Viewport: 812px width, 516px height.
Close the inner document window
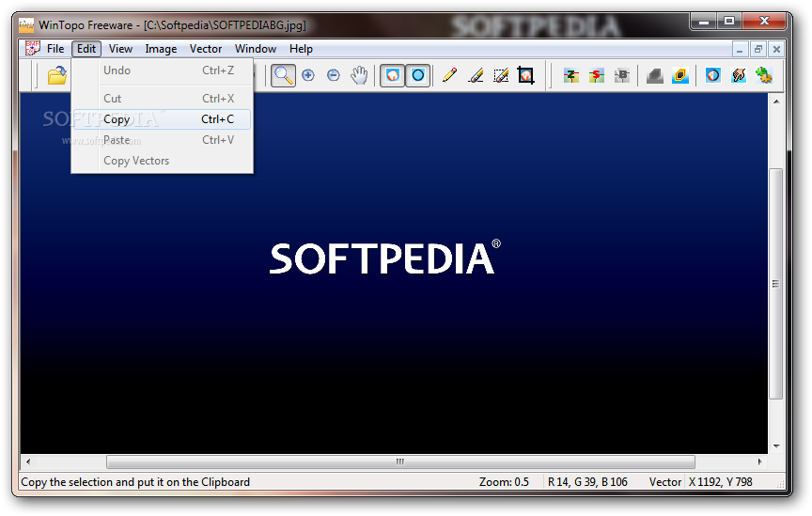(x=776, y=49)
